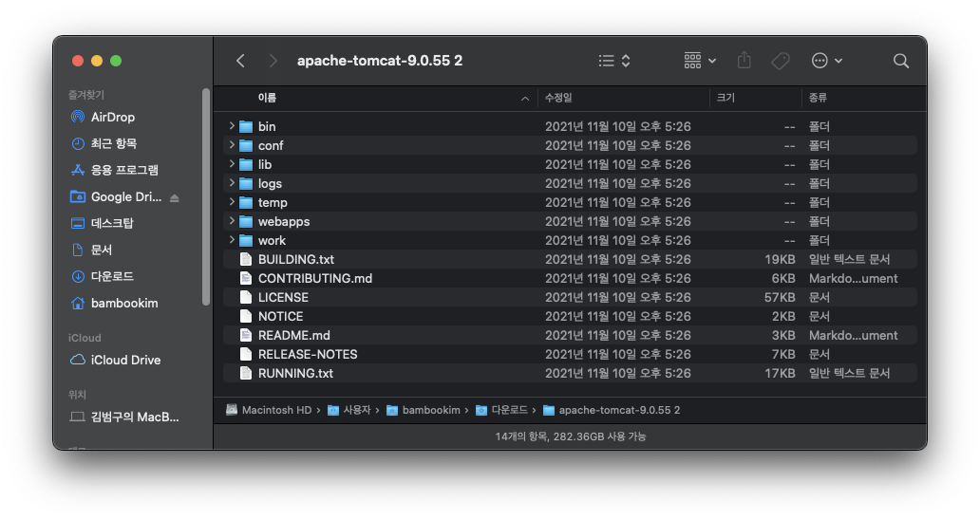This screenshot has width=980, height=520.
Task: Select the CONTRIBUTING.md file
Action: 570,278
